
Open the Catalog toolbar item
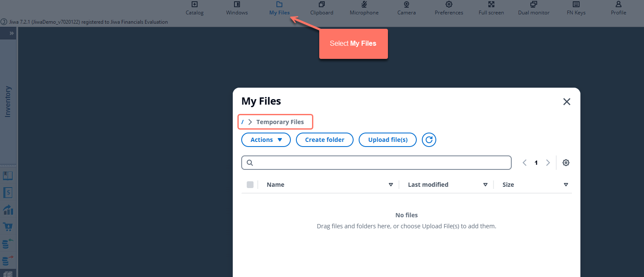click(x=195, y=8)
